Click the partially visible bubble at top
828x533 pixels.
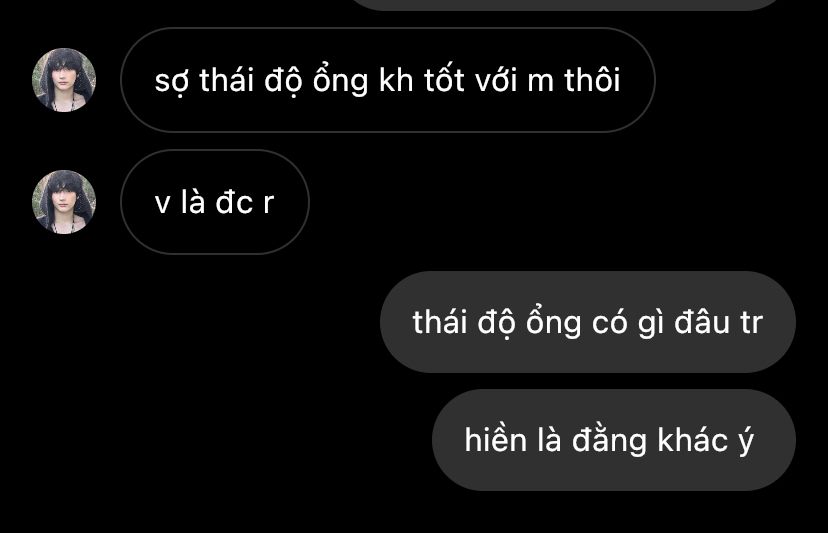[565, 4]
